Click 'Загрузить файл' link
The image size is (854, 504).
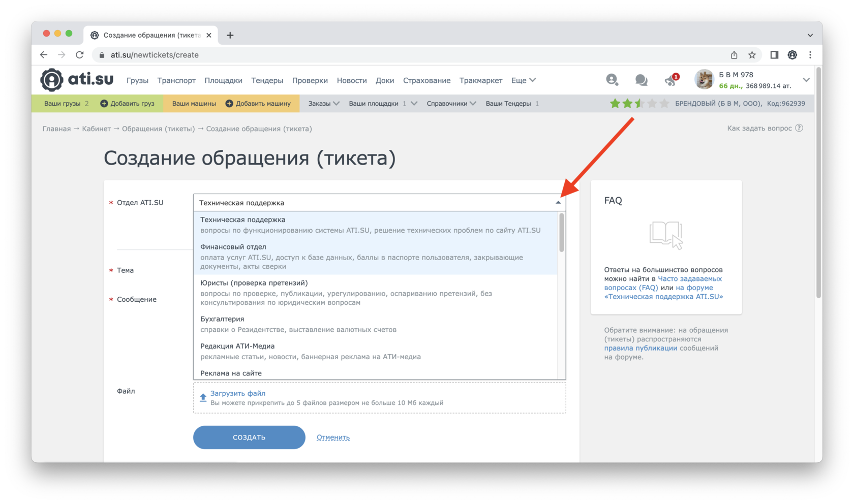(x=238, y=393)
